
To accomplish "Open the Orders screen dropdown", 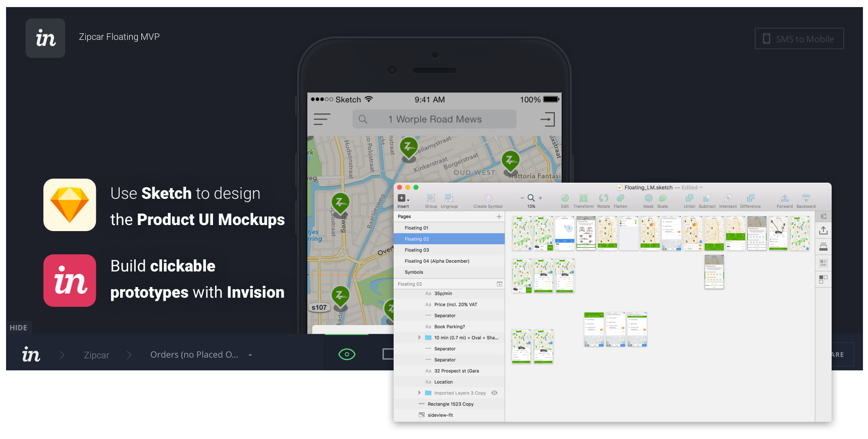I will (x=201, y=355).
